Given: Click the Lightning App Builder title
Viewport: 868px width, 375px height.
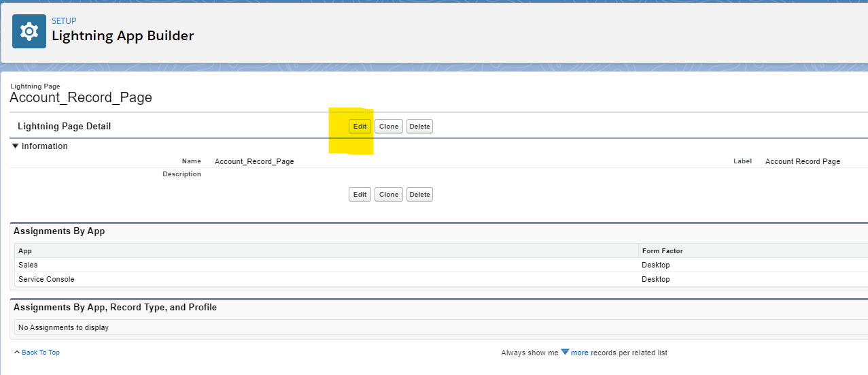Looking at the screenshot, I should pos(123,36).
